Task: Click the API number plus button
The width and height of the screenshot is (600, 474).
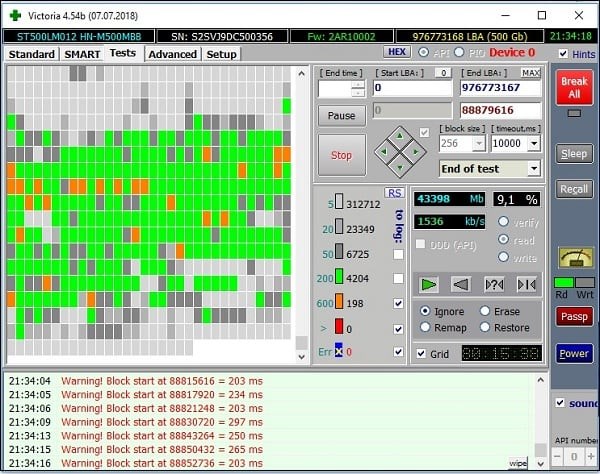Action: coord(591,456)
